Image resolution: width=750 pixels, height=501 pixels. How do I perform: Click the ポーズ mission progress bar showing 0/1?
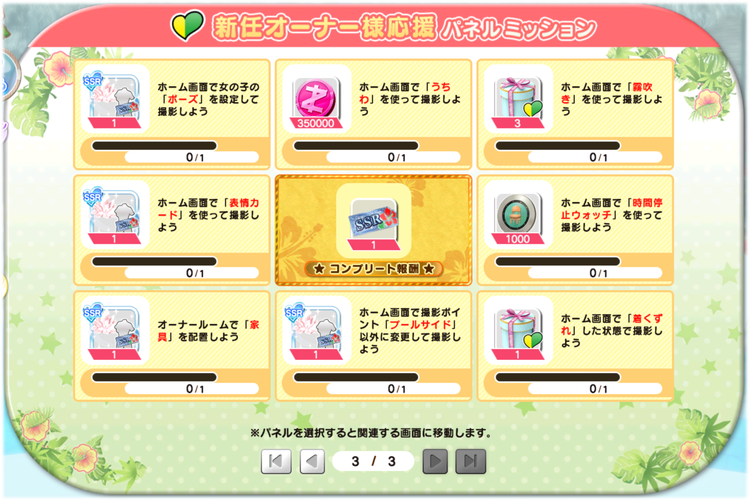click(x=172, y=152)
